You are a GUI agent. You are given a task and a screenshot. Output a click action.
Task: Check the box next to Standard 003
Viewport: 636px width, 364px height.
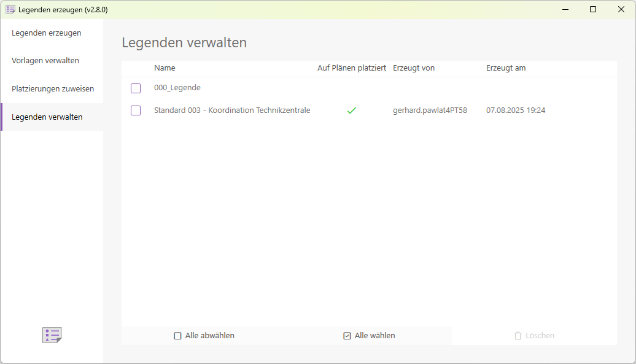(x=136, y=110)
